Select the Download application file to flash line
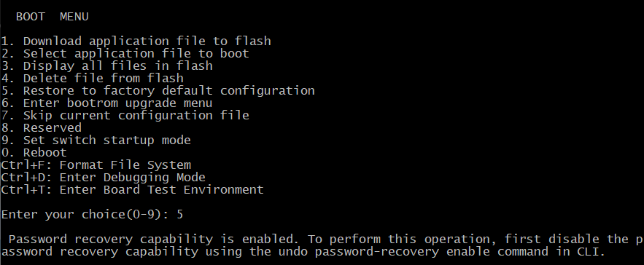The image size is (644, 265). tap(136, 41)
